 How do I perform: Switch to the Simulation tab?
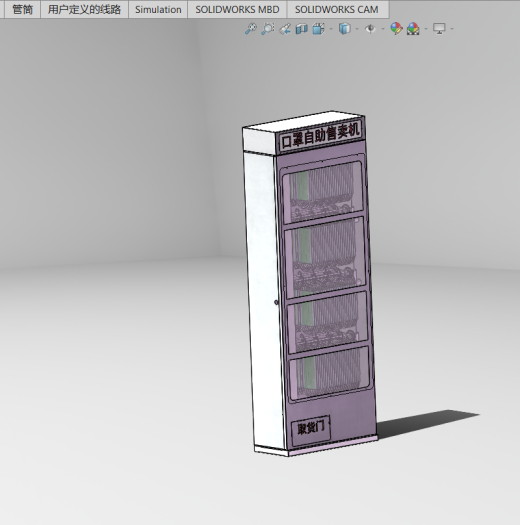point(158,9)
